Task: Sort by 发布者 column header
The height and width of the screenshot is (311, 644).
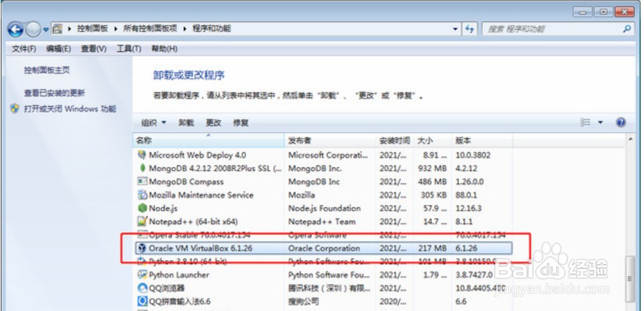Action: [330, 141]
